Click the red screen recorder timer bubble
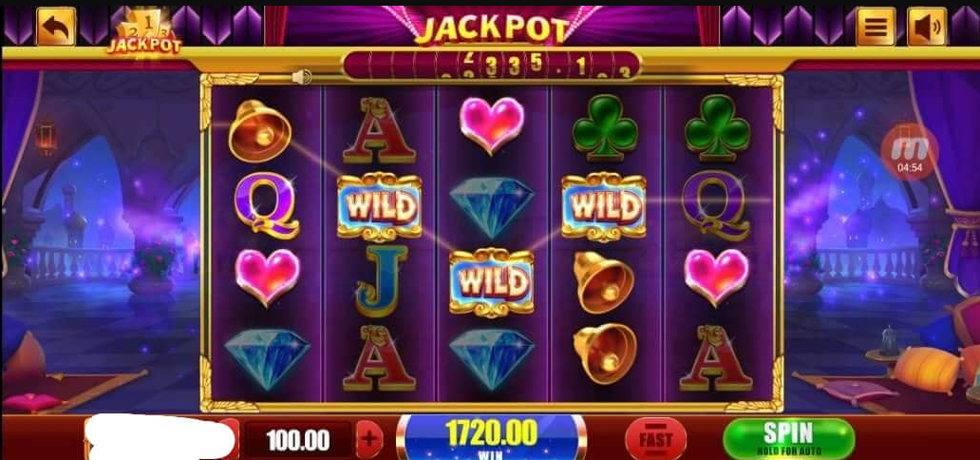 point(910,152)
